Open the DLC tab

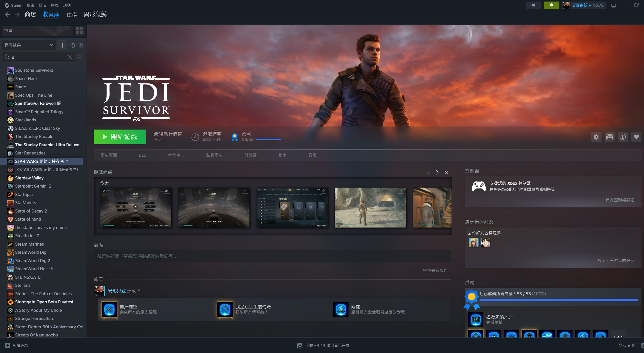coord(143,155)
